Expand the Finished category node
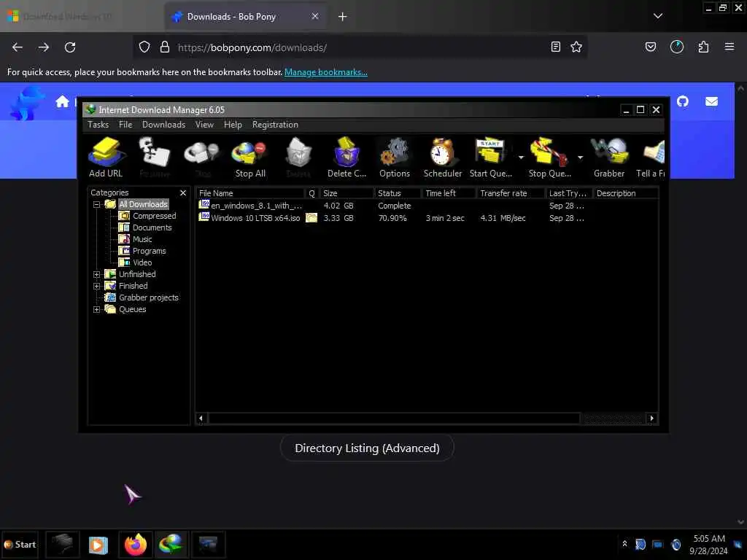747x560 pixels. pos(97,286)
